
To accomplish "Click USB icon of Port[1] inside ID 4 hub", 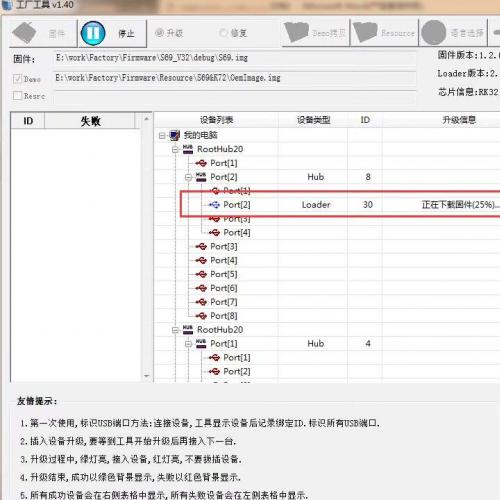I will pyautogui.click(x=214, y=358).
